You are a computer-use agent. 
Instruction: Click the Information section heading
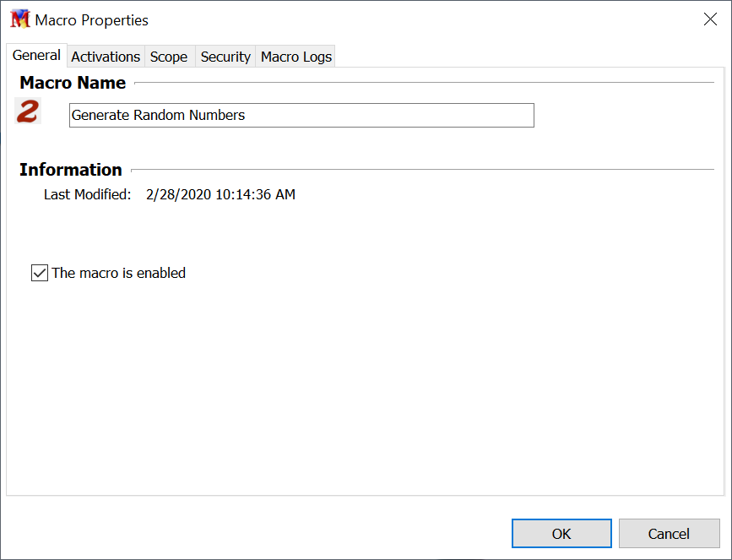71,169
